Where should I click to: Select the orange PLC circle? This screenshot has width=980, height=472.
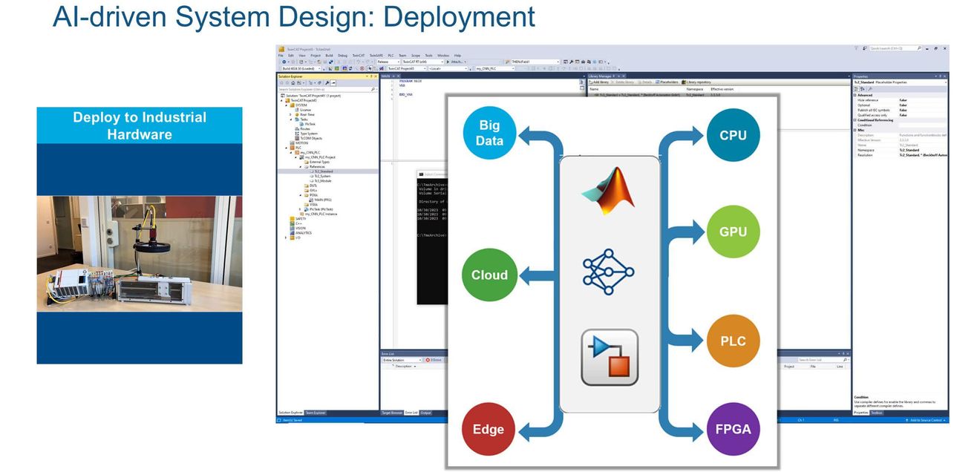pos(733,341)
